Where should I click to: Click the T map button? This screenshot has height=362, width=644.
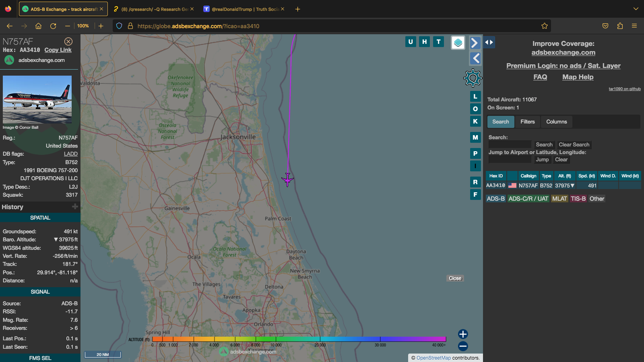pyautogui.click(x=438, y=41)
